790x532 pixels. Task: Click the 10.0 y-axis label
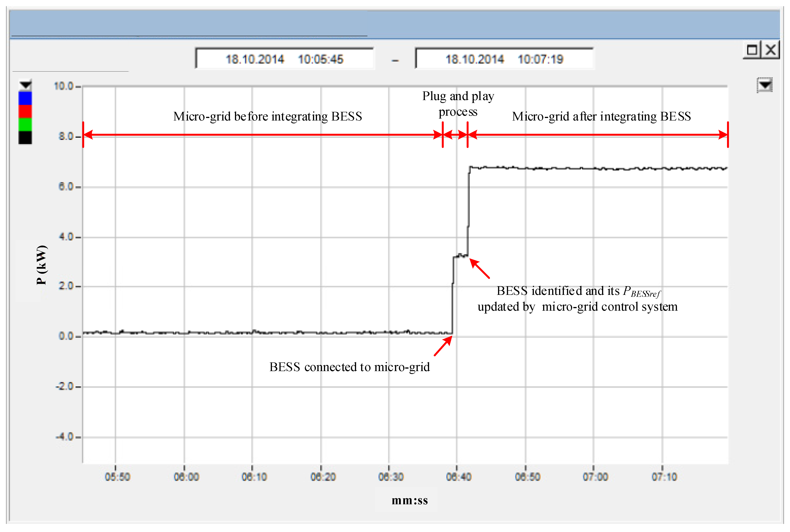coord(64,86)
